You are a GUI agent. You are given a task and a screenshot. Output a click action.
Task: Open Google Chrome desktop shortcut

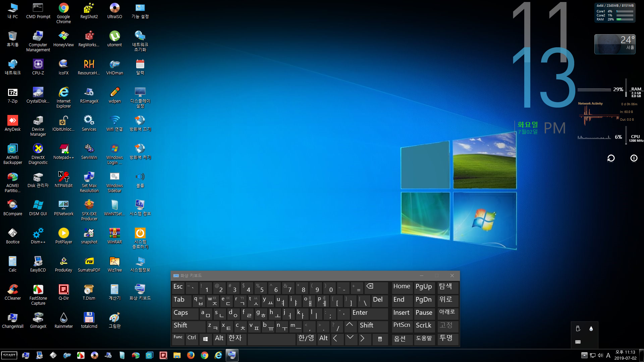coord(63,13)
